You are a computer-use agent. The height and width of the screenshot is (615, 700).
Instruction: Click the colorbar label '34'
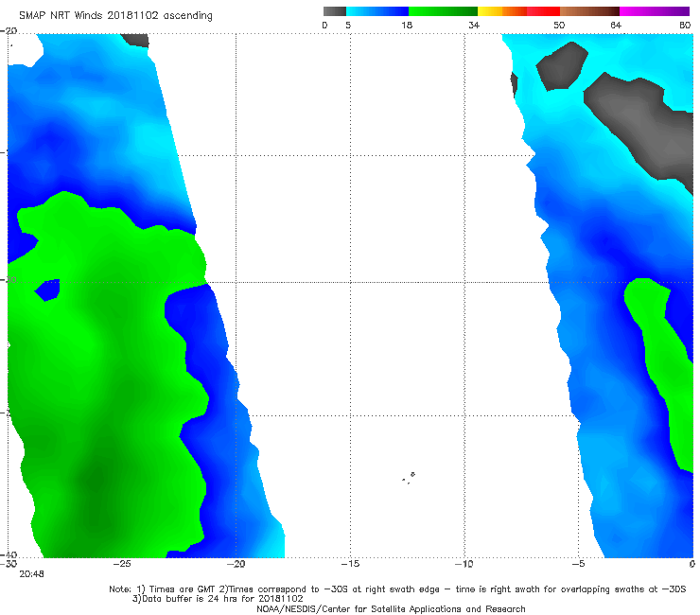coord(474,25)
